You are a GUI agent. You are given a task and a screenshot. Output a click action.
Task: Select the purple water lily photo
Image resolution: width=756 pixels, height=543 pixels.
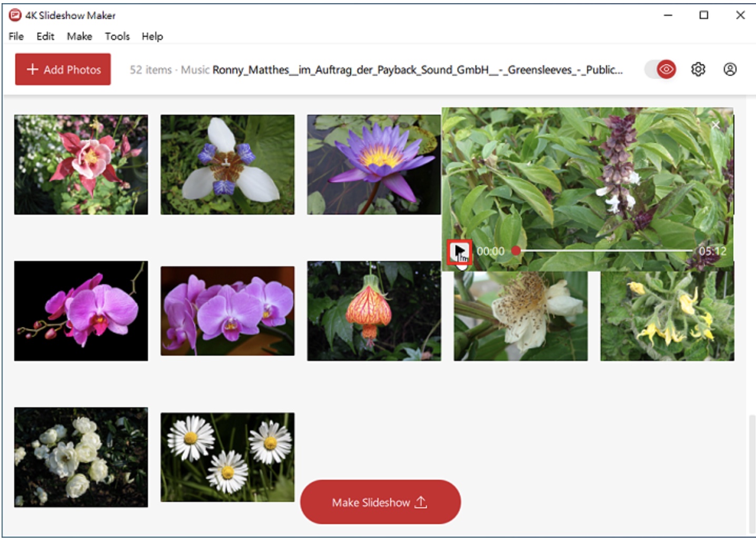click(x=374, y=165)
